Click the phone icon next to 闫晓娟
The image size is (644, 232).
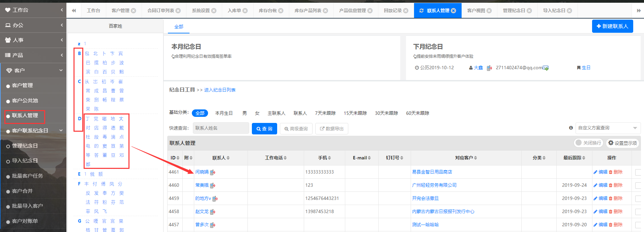point(212,172)
